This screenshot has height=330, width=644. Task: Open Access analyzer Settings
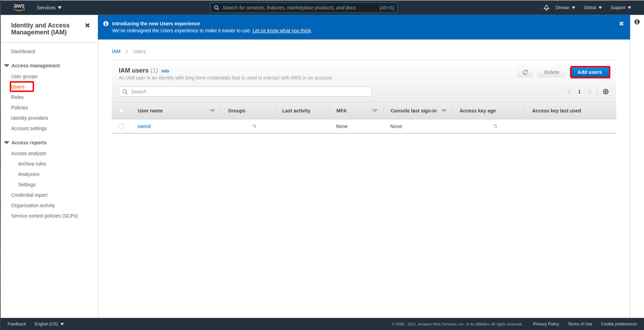coord(27,185)
